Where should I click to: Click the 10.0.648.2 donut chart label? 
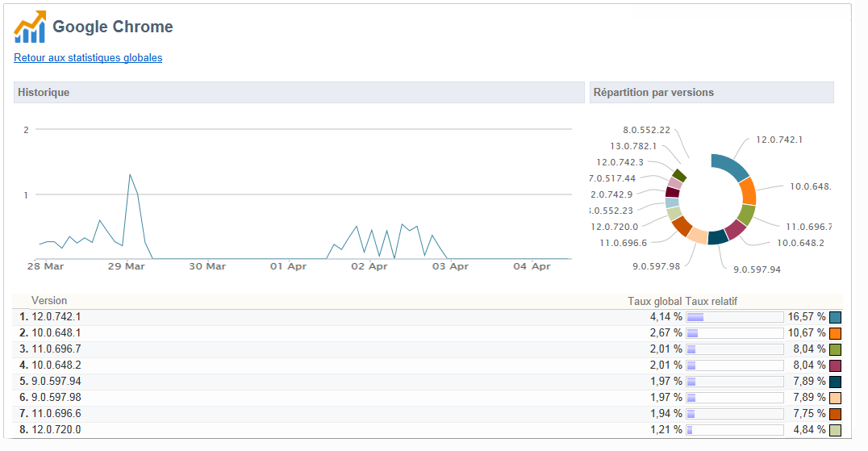(x=800, y=243)
